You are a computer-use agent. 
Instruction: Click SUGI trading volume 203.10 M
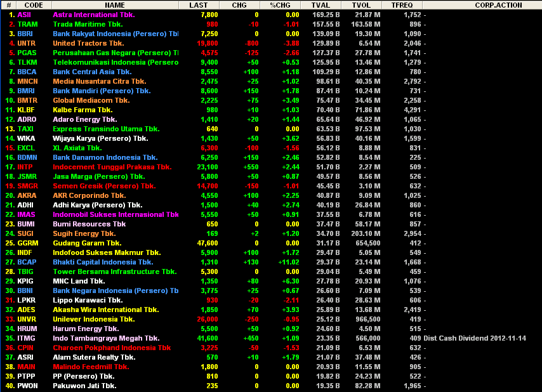point(366,233)
